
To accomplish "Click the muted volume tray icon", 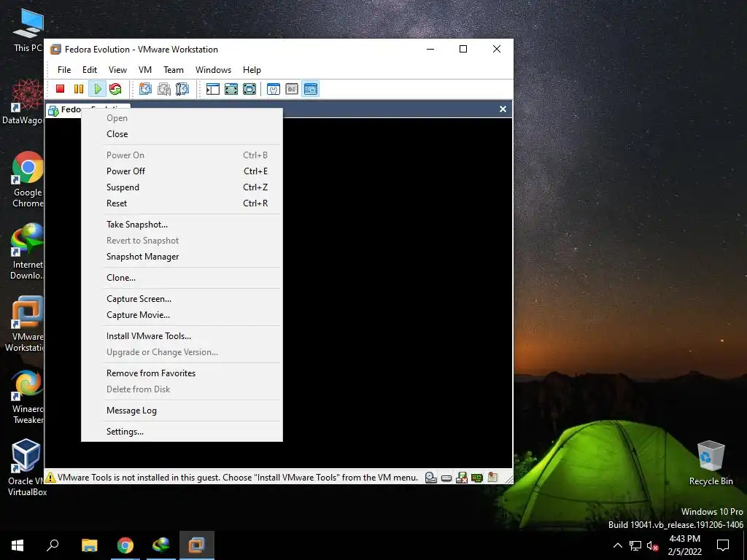I will [x=652, y=545].
